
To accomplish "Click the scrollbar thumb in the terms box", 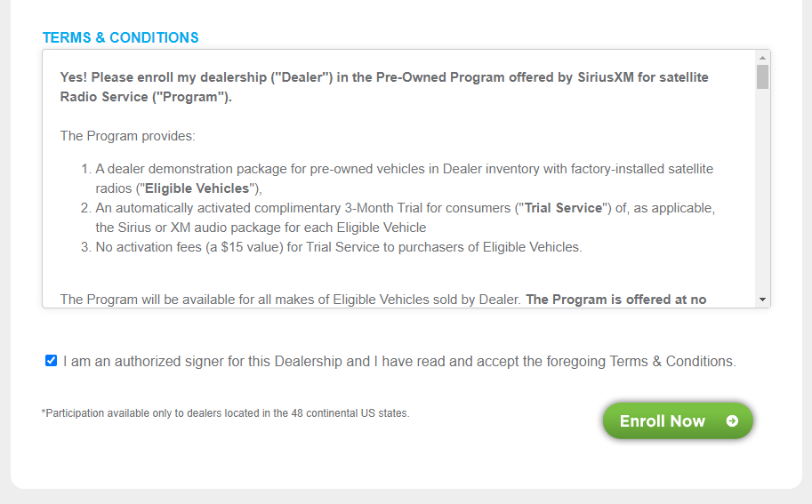I will 762,76.
